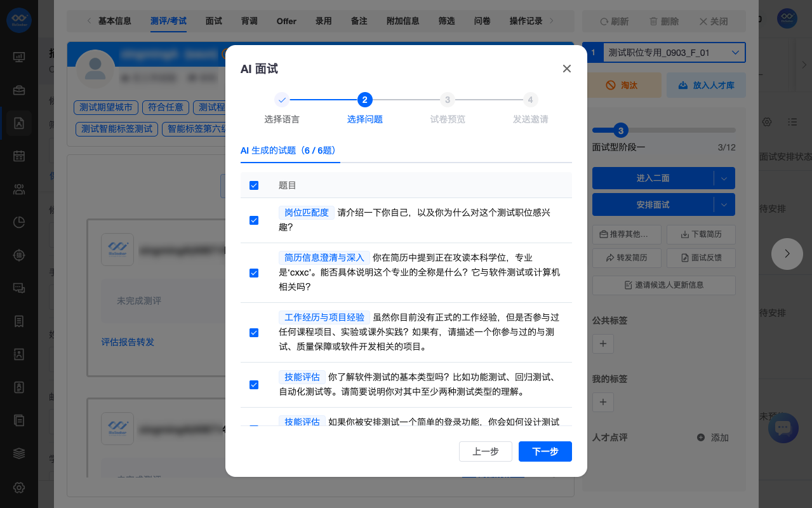This screenshot has height=508, width=812.
Task: Add a 我的标签 with plus button
Action: tap(602, 402)
